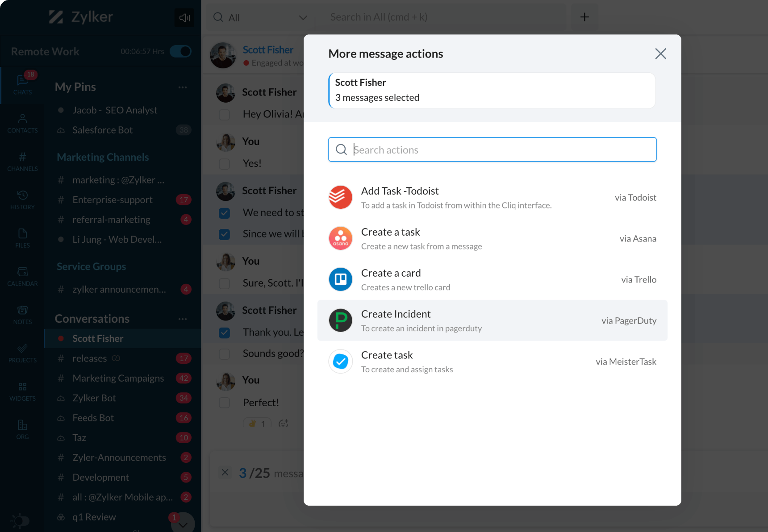Clear the 3/25 message selection
This screenshot has height=532, width=768.
[225, 473]
